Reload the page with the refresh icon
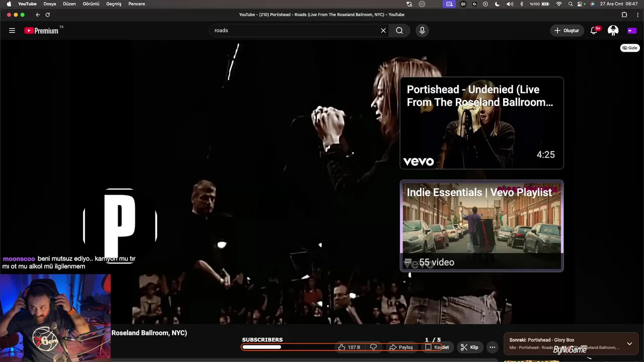Screen dimensions: 644x362 [x=48, y=15]
